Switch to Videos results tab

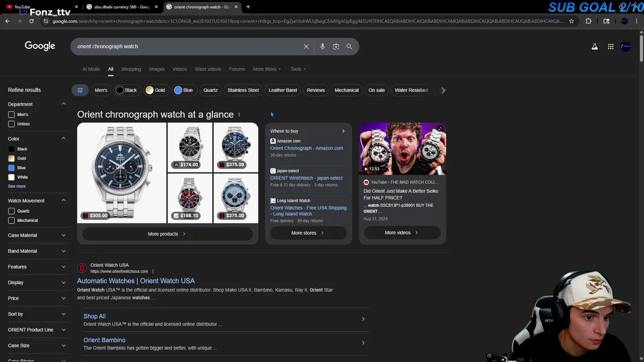tap(180, 69)
